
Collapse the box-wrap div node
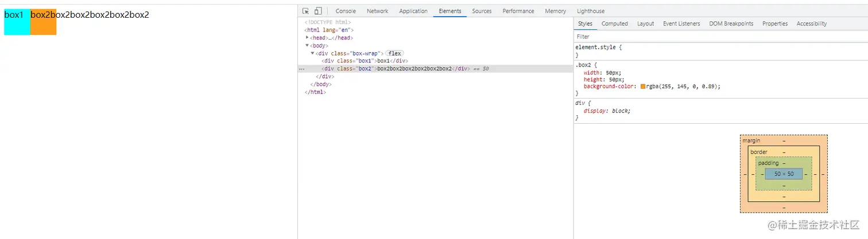(313, 53)
